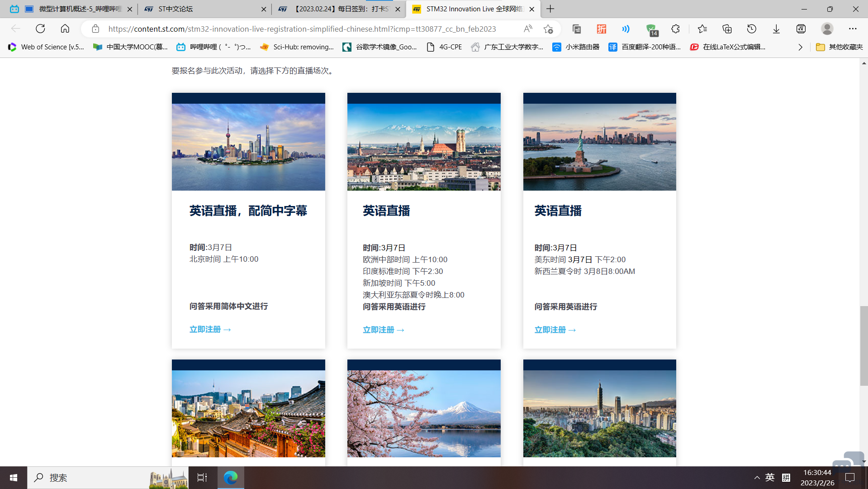Click the Munich cityscape image

pyautogui.click(x=424, y=147)
